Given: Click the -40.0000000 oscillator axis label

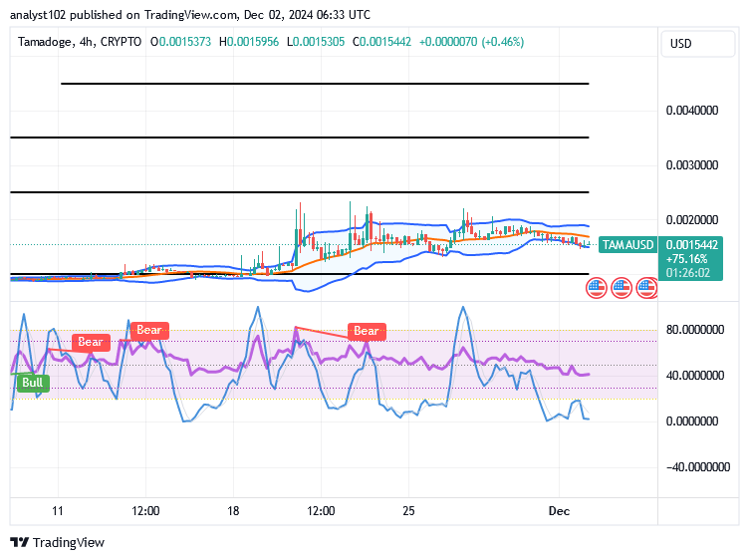Looking at the screenshot, I should [698, 467].
